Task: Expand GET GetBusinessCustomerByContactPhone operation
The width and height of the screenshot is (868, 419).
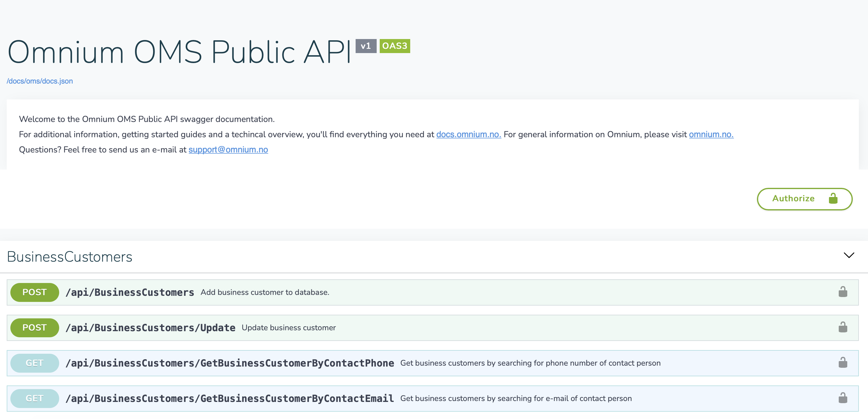Action: (433, 363)
